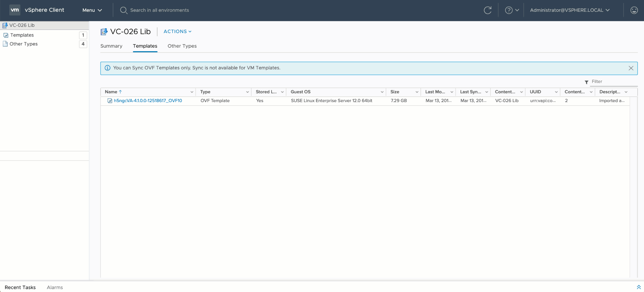This screenshot has height=292, width=644.
Task: Click the urn:vapi:co... UUID cell
Action: click(543, 101)
